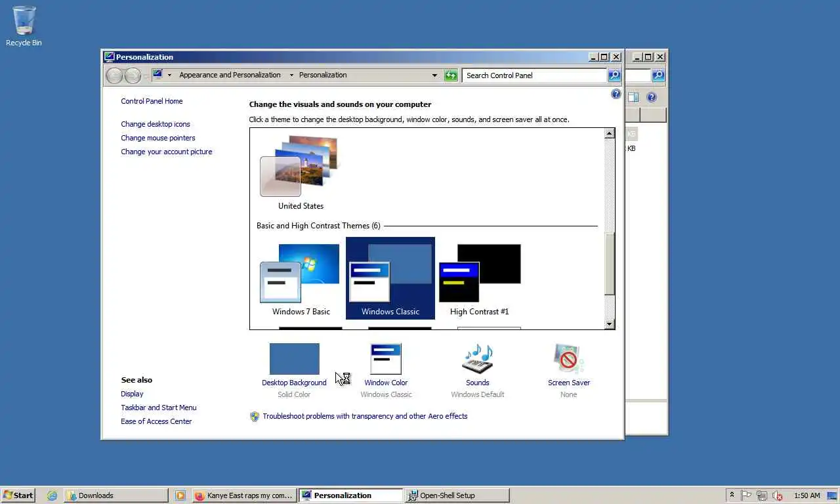Open Appearance and Personalization breadcrumb
Screen dimensions: 840x504
tap(230, 75)
